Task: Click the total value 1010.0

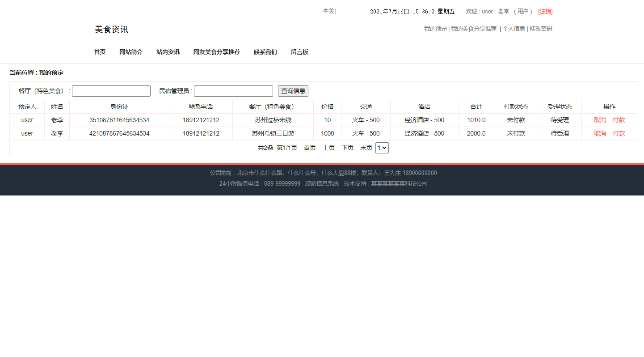Action: [476, 120]
